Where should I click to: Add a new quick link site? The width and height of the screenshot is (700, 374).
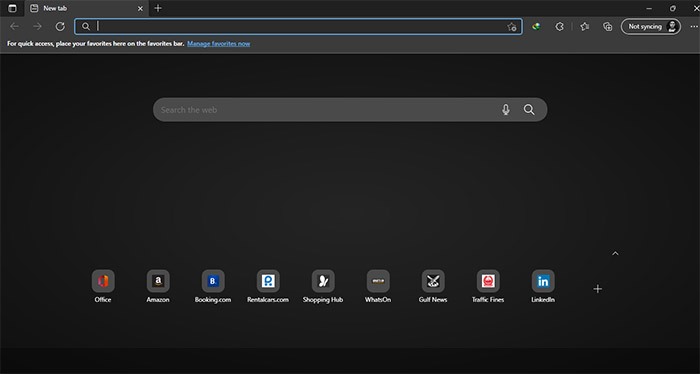tap(598, 289)
